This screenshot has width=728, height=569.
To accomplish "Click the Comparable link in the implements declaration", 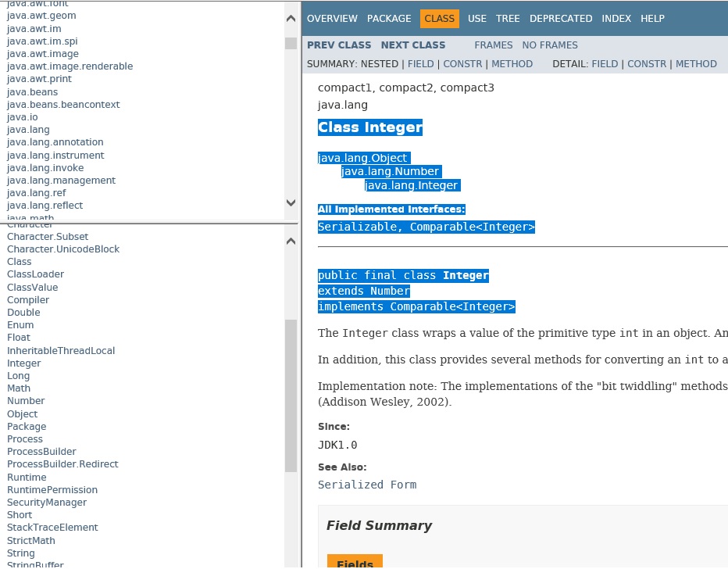I will click(423, 306).
